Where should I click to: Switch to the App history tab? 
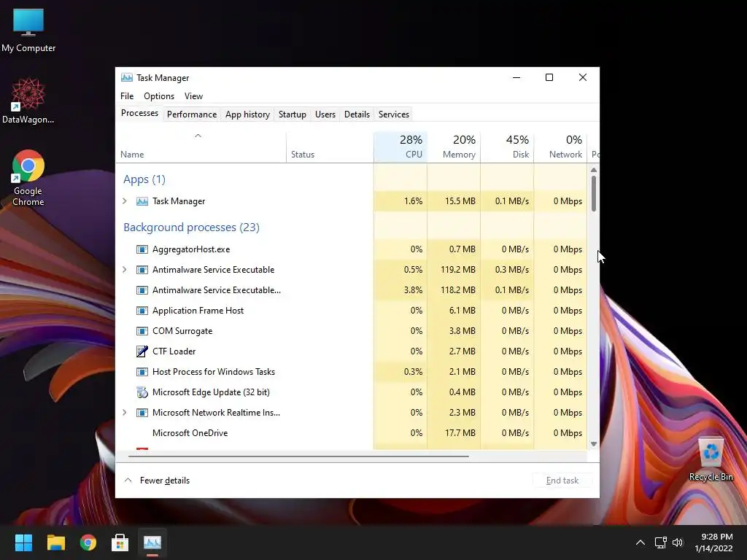[247, 114]
